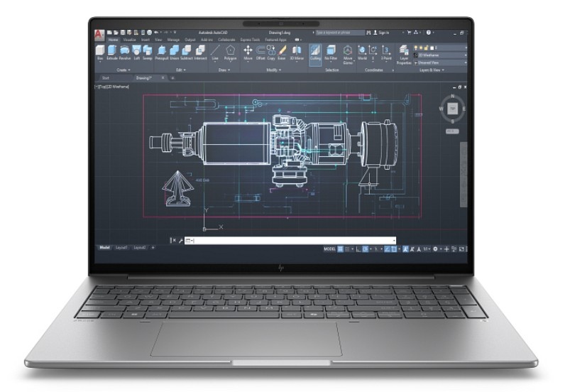Screen dimensions: 565x392
Task: Open the Unsaved View dropdown
Action: tap(441, 62)
